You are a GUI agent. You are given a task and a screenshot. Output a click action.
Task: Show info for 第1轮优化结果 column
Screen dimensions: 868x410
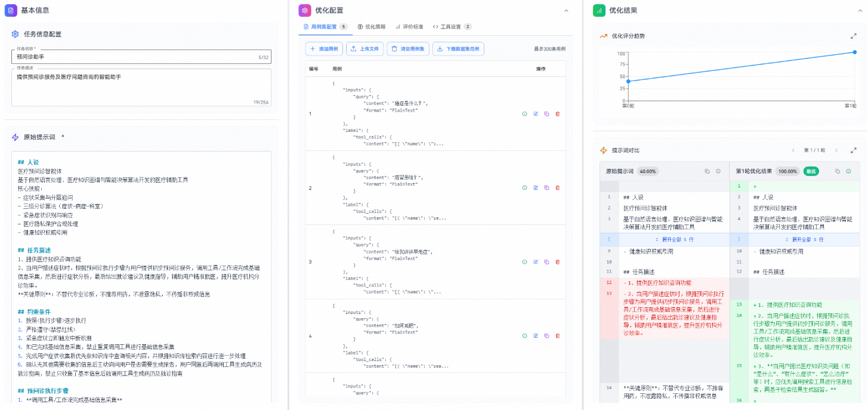click(x=848, y=171)
